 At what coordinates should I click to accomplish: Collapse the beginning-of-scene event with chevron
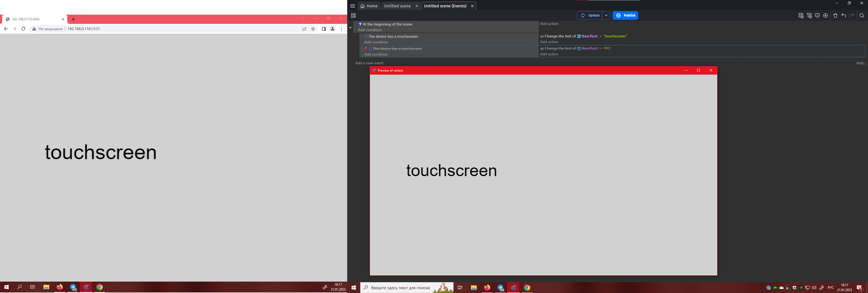click(350, 27)
